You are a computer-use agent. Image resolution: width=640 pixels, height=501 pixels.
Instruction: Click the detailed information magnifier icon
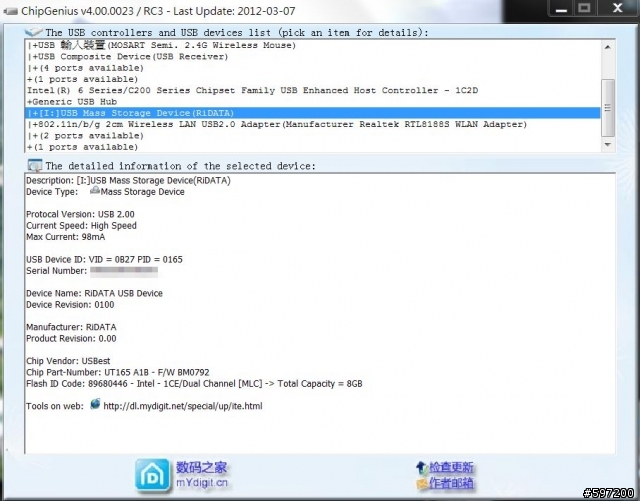coord(34,165)
